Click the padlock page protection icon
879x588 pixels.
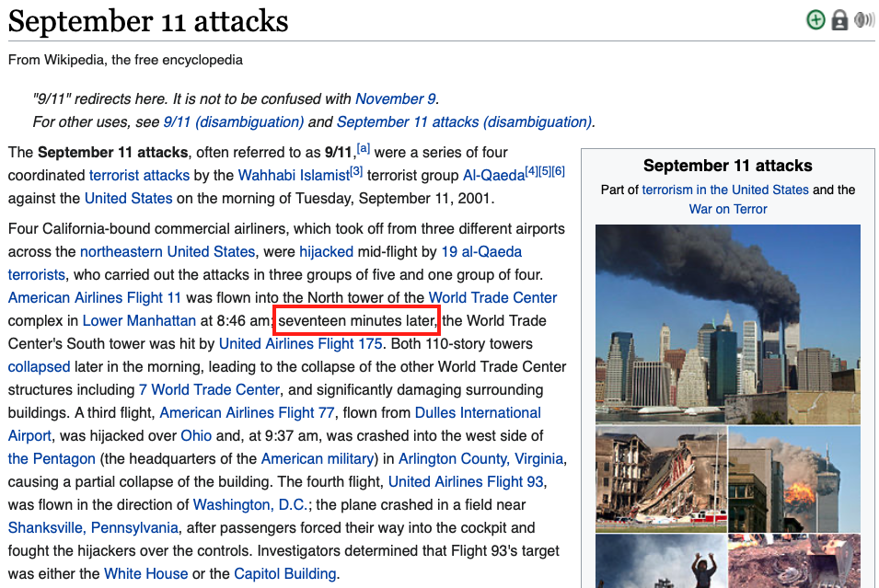pos(839,19)
